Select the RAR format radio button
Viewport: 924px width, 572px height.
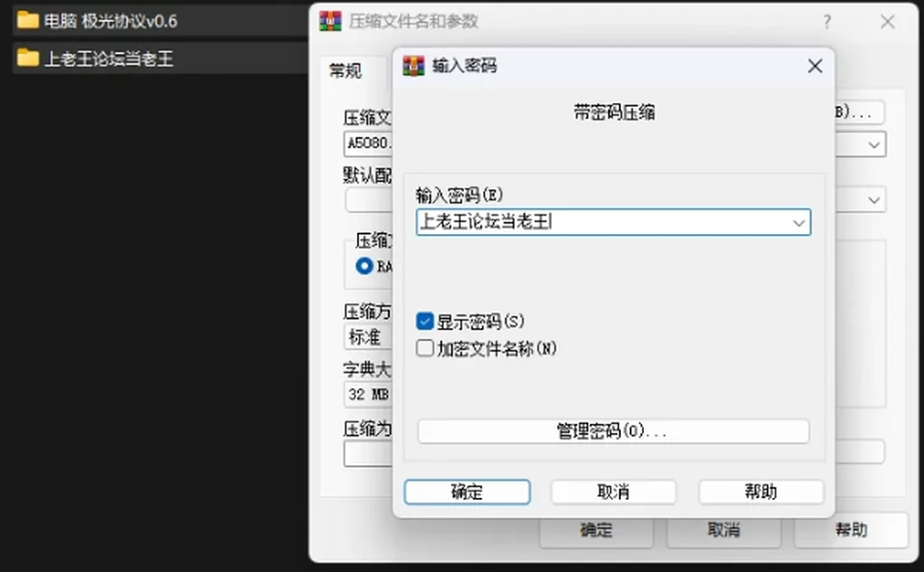364,266
